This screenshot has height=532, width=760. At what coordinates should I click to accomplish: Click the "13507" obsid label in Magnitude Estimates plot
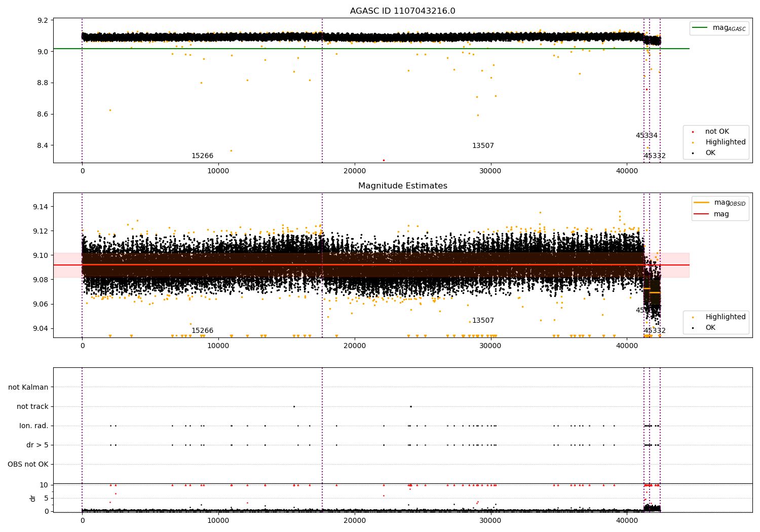pos(483,321)
